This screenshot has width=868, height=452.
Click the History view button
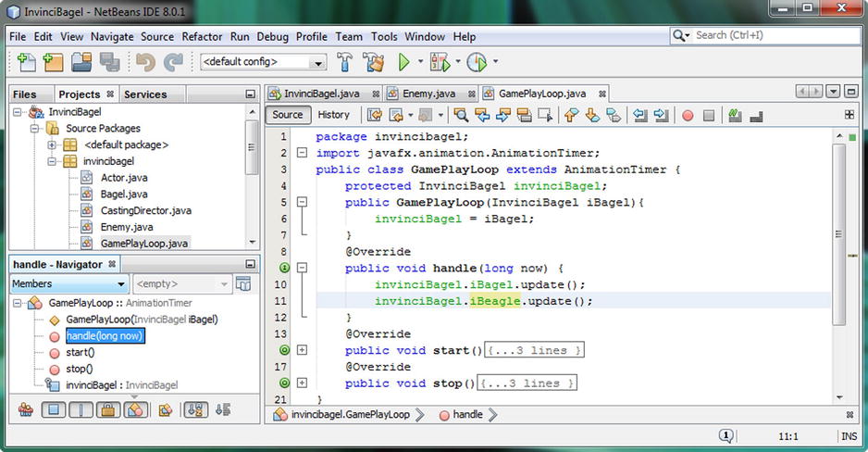pos(333,115)
